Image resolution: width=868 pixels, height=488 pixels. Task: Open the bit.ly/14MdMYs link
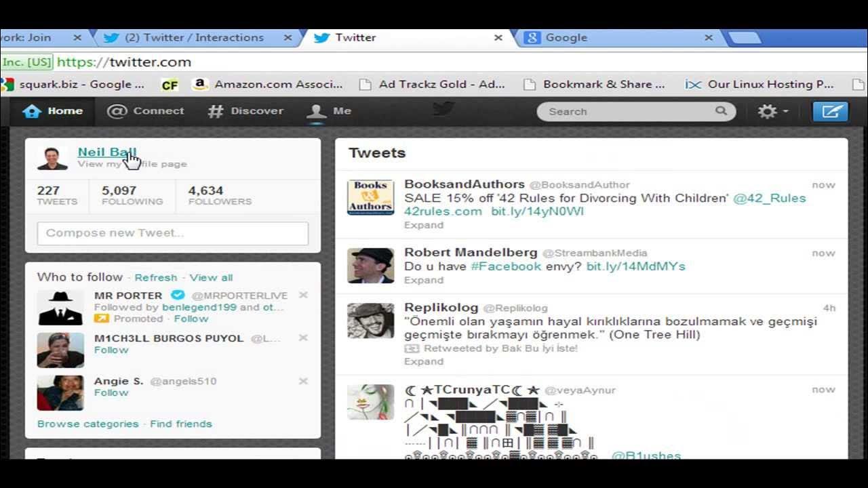tap(636, 266)
